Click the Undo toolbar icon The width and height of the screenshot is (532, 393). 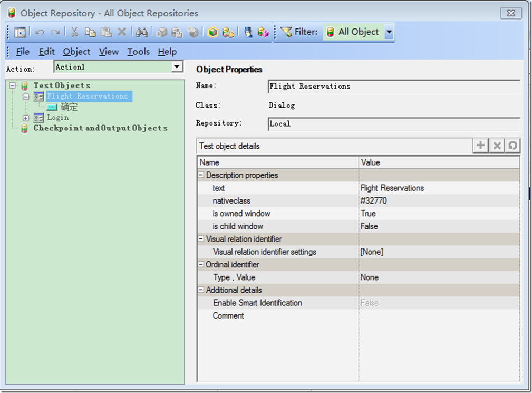[40, 32]
